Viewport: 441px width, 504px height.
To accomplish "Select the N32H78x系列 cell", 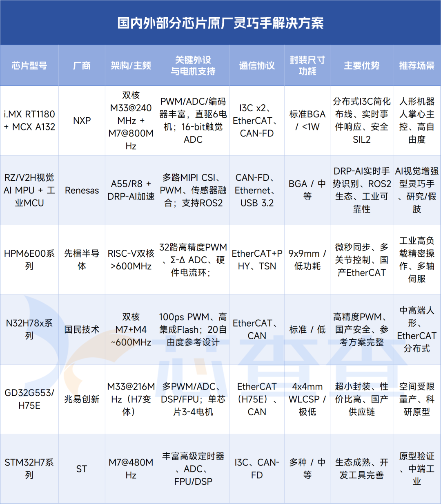I will 29,329.
